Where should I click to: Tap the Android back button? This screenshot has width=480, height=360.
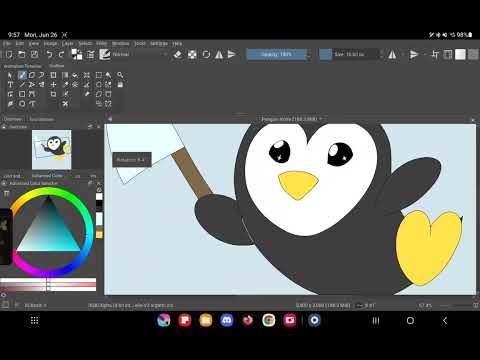pos(445,321)
